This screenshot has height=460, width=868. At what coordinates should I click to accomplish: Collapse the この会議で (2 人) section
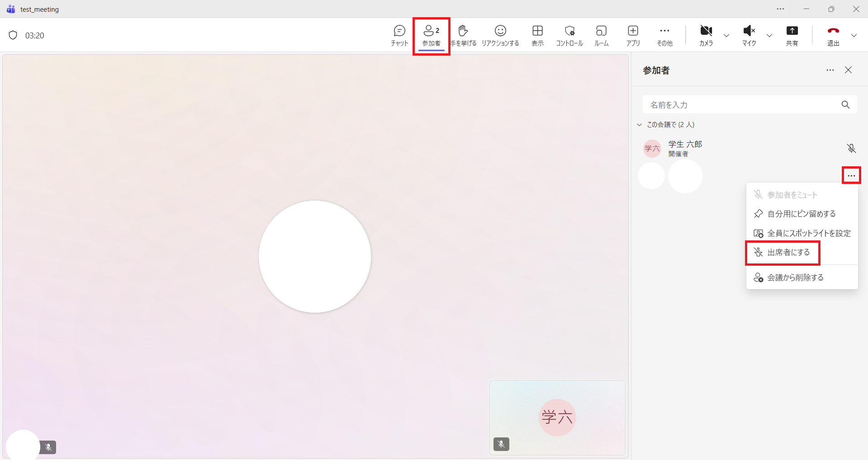(x=640, y=125)
